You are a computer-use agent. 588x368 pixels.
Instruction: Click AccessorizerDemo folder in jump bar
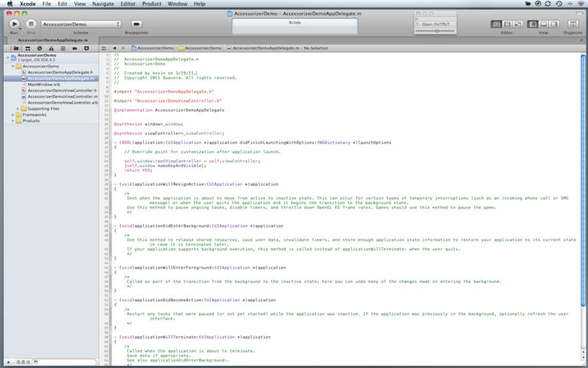[200, 48]
